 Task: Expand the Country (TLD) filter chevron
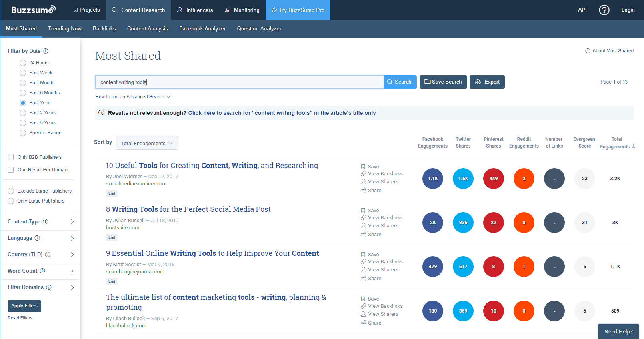point(72,255)
